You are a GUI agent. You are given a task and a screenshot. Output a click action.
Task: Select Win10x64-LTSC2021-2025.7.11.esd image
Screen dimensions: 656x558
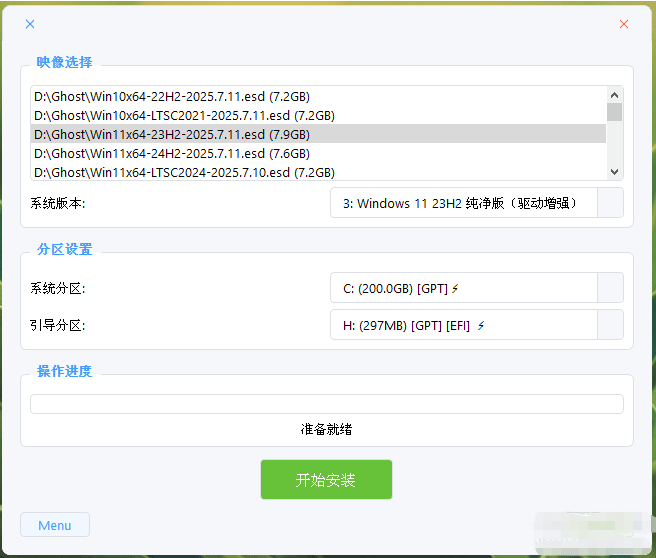coord(318,115)
